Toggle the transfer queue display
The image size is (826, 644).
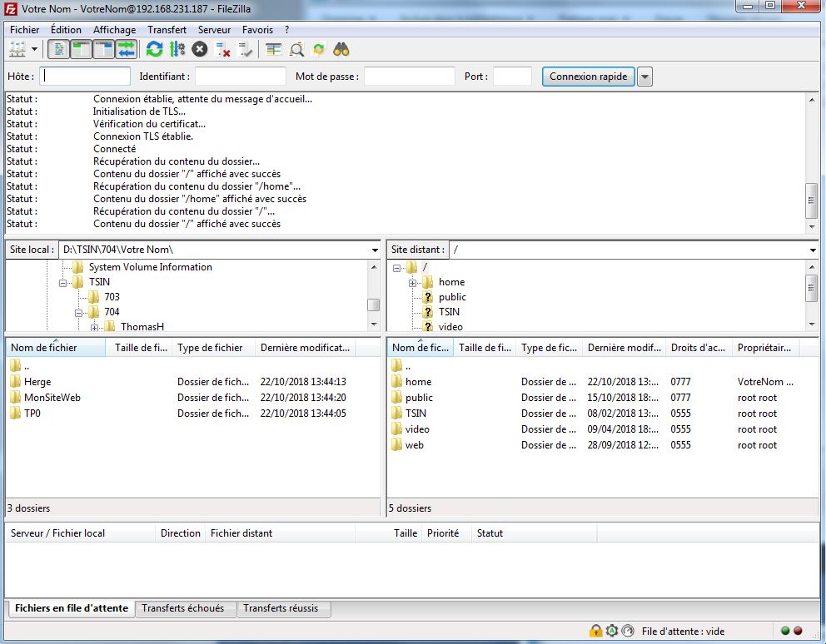point(126,50)
